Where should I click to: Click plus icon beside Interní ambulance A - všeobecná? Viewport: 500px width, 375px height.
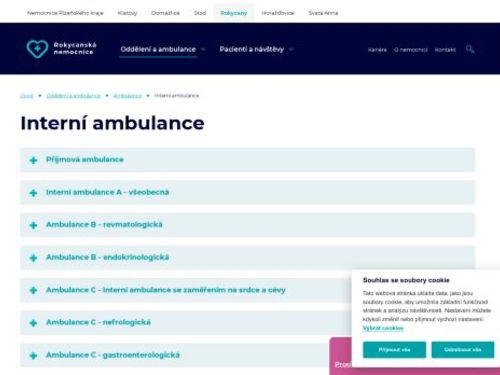[x=33, y=193]
